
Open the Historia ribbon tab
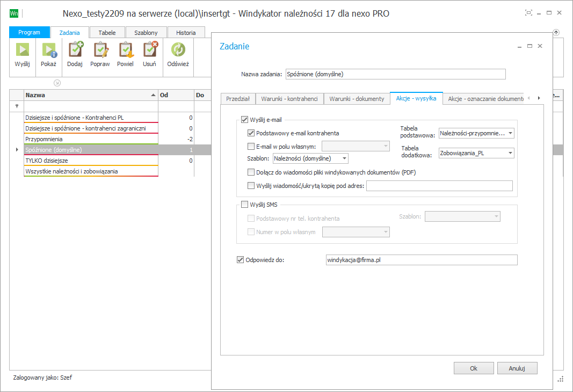tap(186, 33)
